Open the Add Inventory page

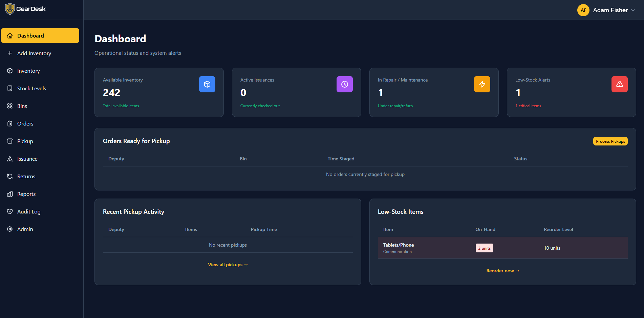click(x=34, y=53)
